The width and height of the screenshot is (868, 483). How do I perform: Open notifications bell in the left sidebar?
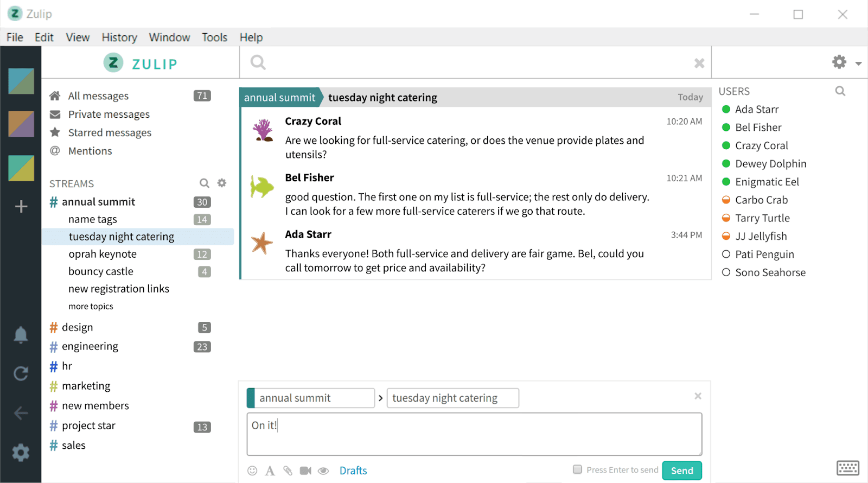click(21, 335)
